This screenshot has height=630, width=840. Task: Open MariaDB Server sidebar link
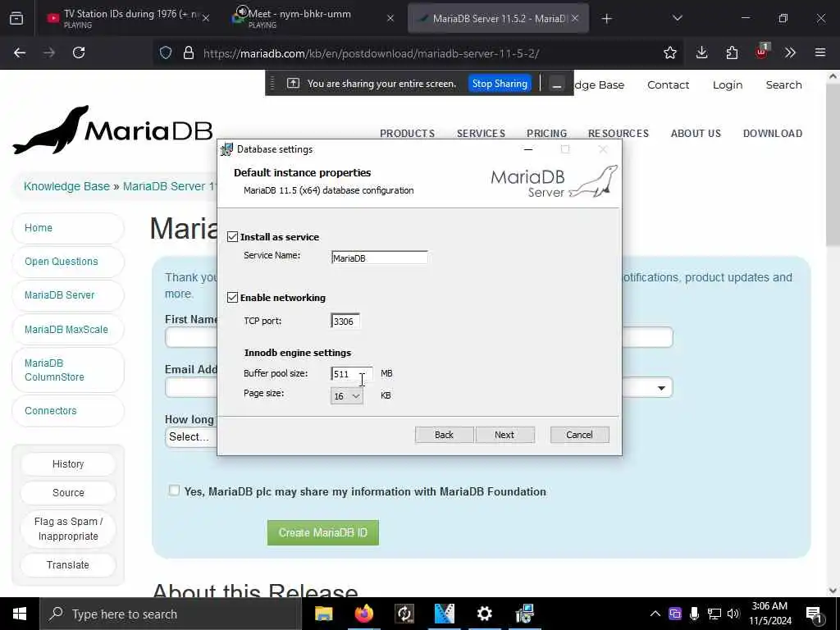[x=68, y=295]
